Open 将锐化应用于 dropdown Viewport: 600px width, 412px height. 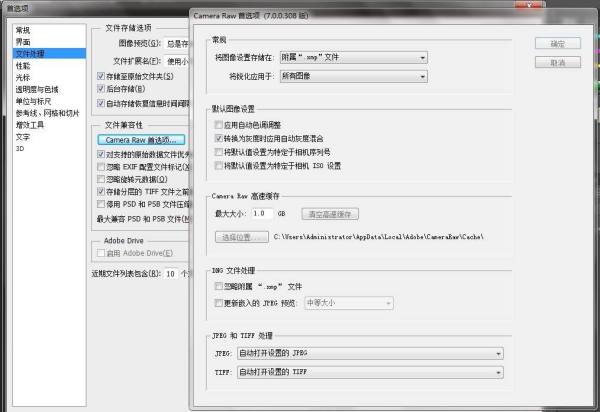coord(354,76)
